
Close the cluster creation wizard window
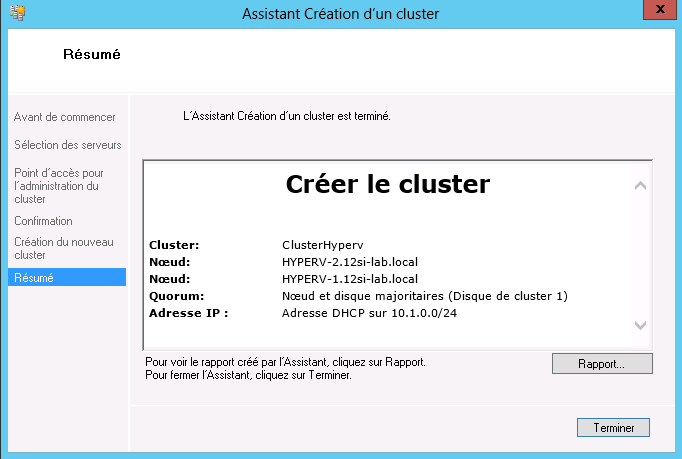(660, 9)
